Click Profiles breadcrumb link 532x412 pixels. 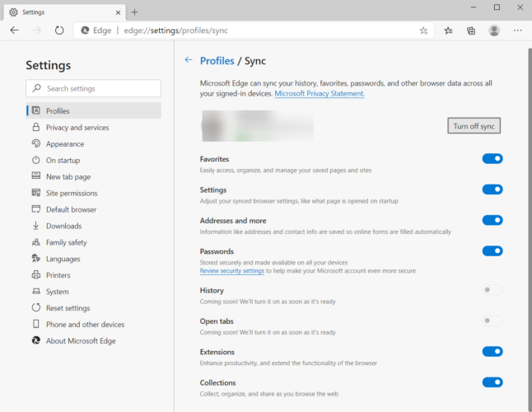click(x=217, y=61)
